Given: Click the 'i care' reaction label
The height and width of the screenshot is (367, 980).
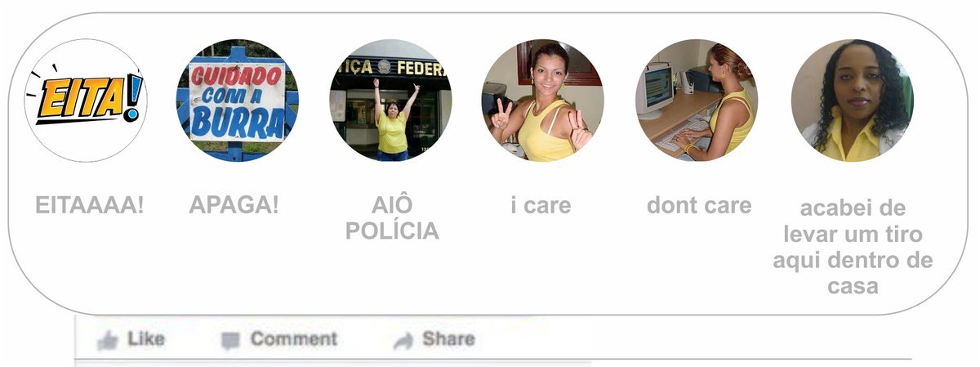Looking at the screenshot, I should [541, 205].
